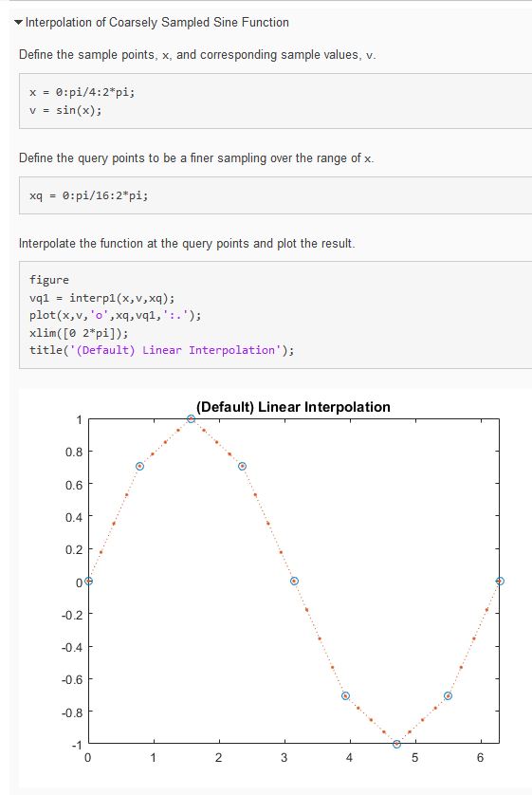Click the 'xq = 0:pi/16:2*pi;' code block
The height and width of the screenshot is (795, 532).
click(x=276, y=195)
